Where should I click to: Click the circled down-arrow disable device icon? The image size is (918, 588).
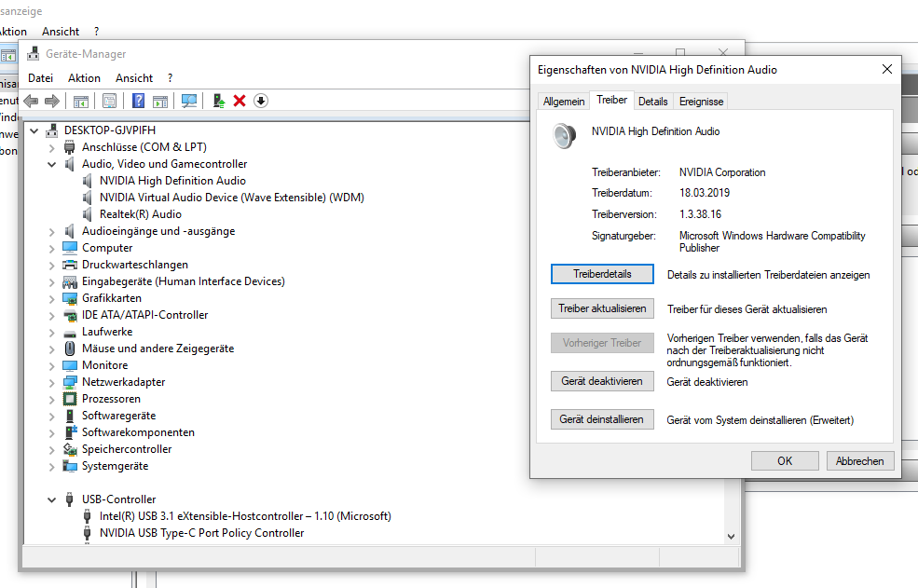[x=261, y=101]
